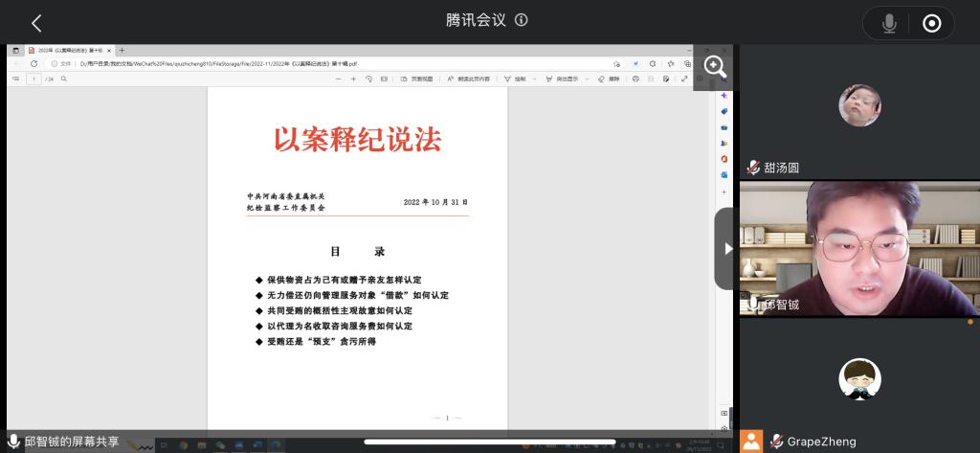This screenshot has width=980, height=453.
Task: Select 邱智铖's video feed
Action: 858,247
